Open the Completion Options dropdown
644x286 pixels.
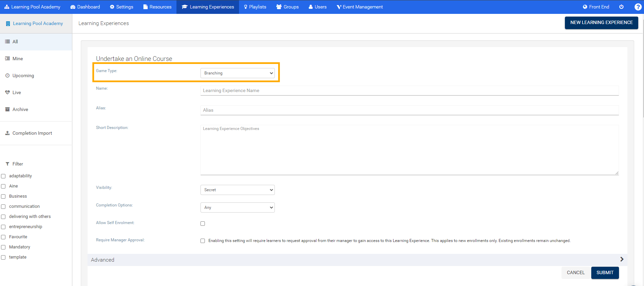(x=237, y=207)
